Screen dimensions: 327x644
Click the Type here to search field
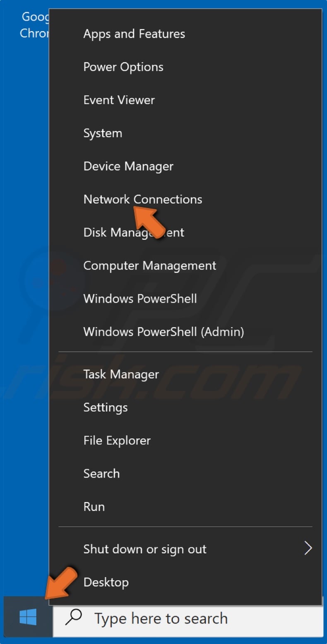click(161, 618)
